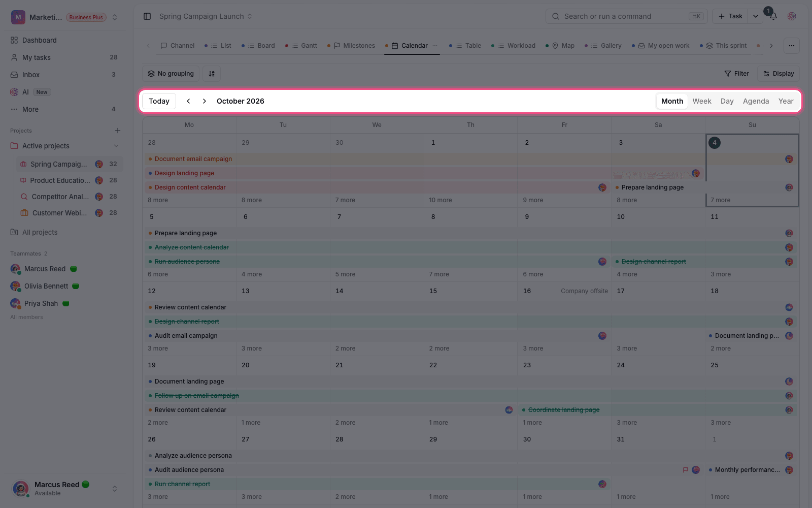812x508 pixels.
Task: Open the No grouping dropdown
Action: [x=171, y=74]
